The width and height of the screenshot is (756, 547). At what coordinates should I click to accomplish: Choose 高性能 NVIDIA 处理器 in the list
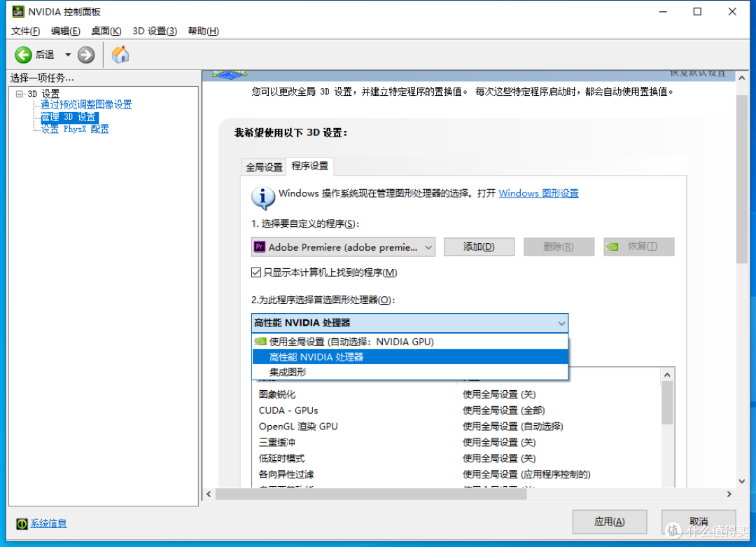pos(409,357)
